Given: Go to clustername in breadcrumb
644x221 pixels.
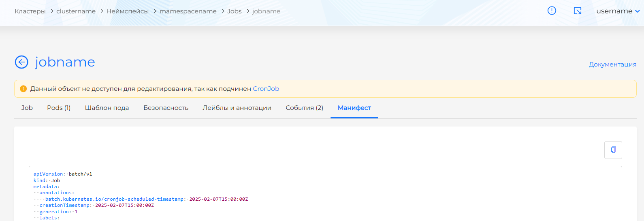Looking at the screenshot, I should pos(76,11).
